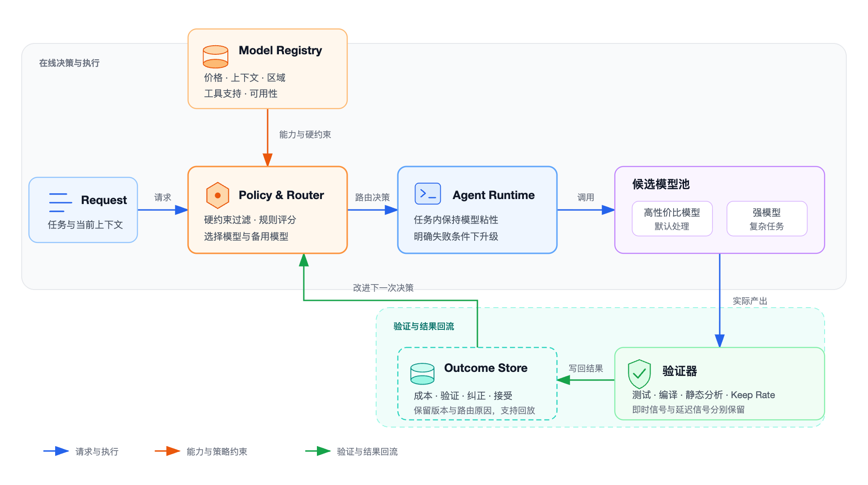Click the 请求 arrow label
This screenshot has height=485, width=868.
pos(163,197)
